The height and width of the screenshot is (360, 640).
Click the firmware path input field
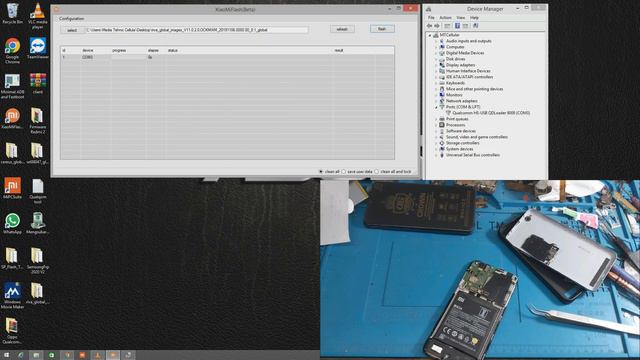196,30
